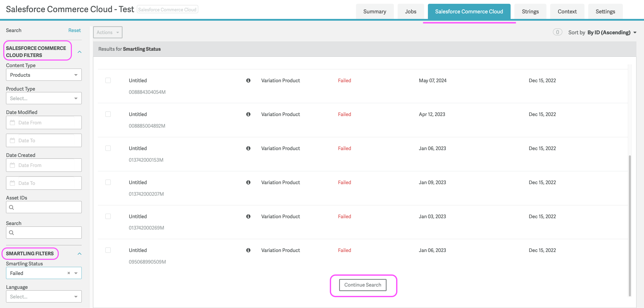Screen dimensions: 644x308
Task: Collapse the Salesforce Commerce Cloud Filters section
Action: [80, 52]
